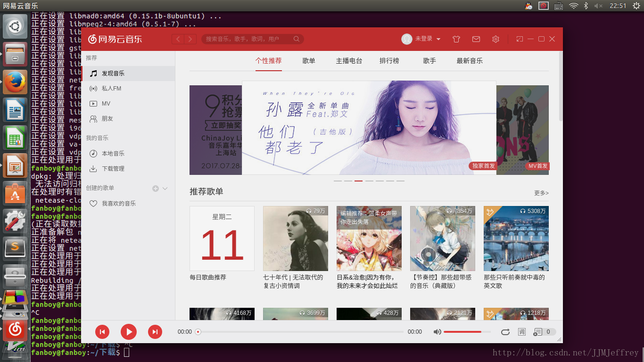Mute with the volume speaker icon
This screenshot has width=644, height=362.
click(x=438, y=332)
